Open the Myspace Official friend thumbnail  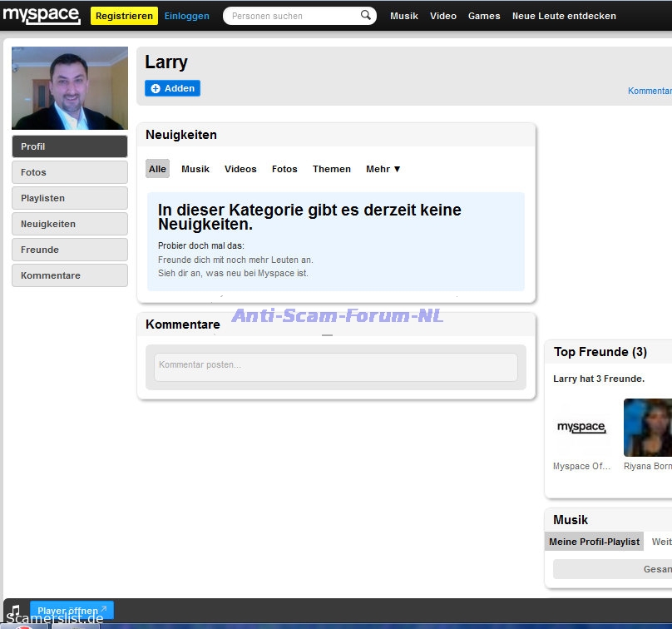581,427
